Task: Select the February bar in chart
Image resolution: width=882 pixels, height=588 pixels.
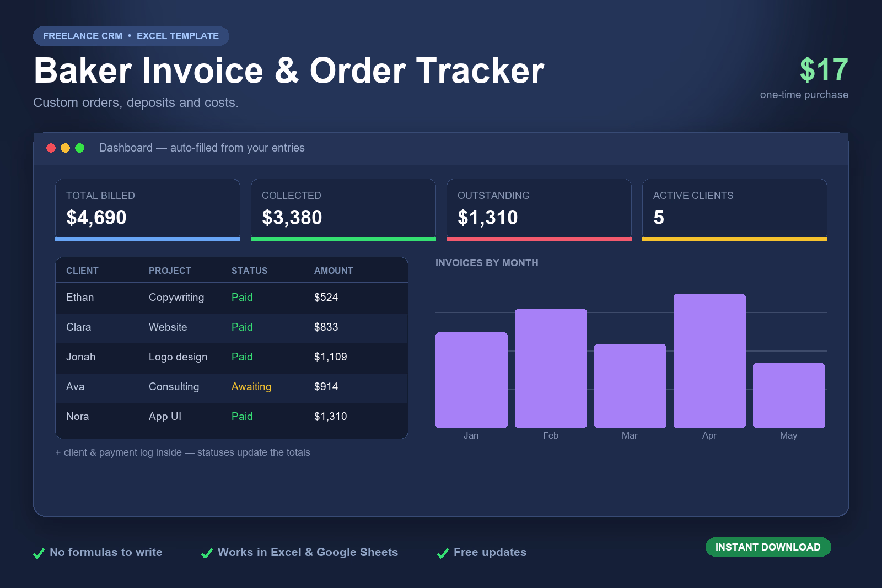Action: click(551, 368)
